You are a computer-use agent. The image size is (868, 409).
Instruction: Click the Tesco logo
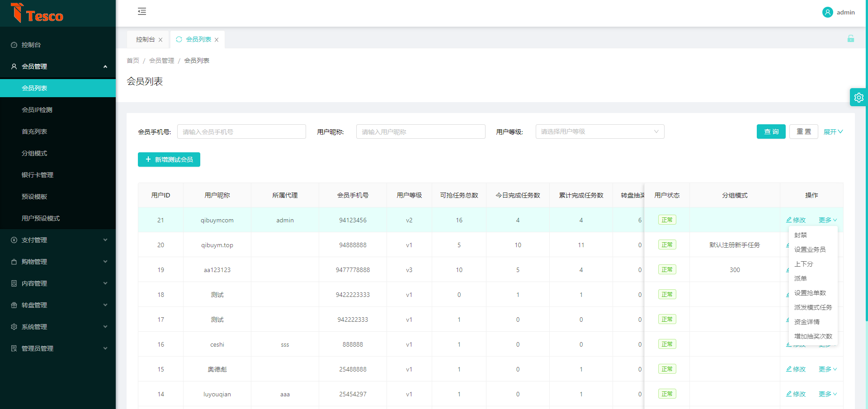pos(38,14)
